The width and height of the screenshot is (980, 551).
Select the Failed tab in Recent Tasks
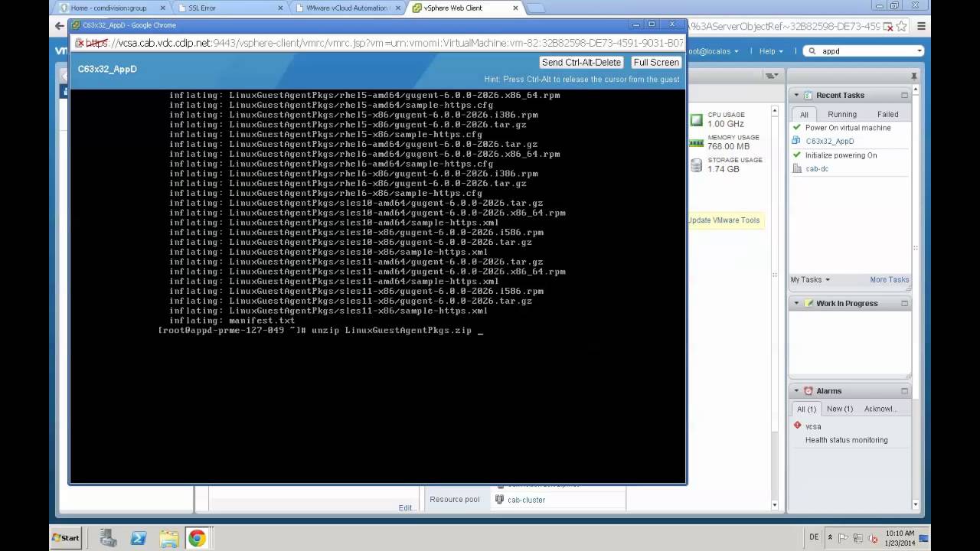tap(887, 114)
